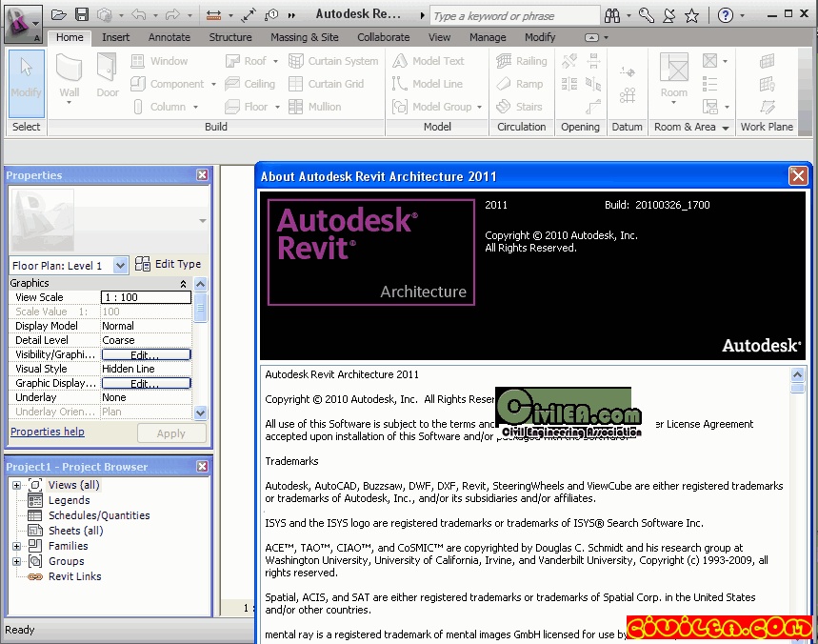Select the Railing tool
818x644 pixels.
click(521, 61)
